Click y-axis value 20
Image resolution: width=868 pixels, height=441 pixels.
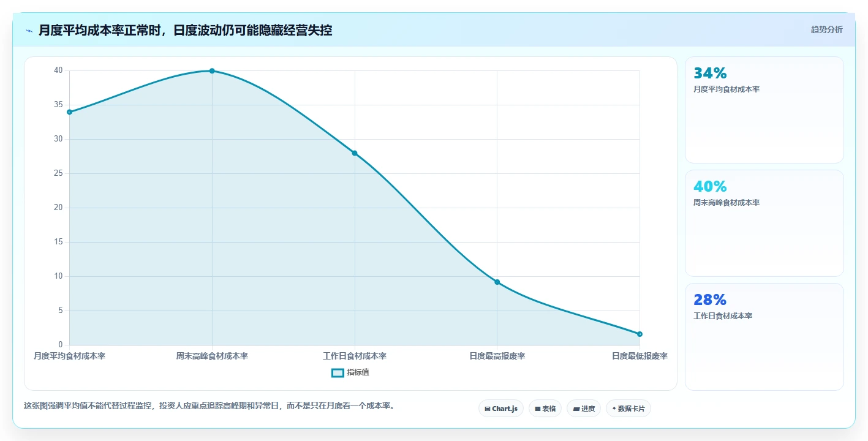[x=58, y=208]
